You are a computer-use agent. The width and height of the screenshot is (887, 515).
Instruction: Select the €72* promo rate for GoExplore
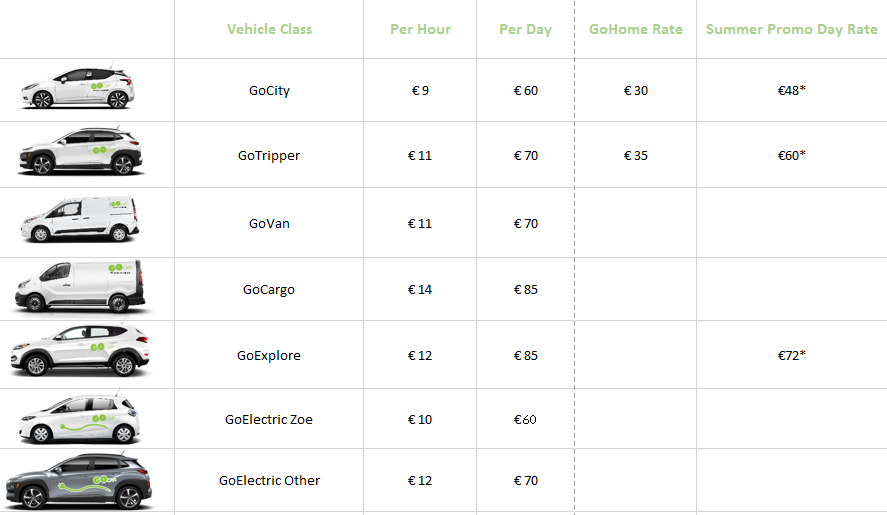click(x=791, y=356)
